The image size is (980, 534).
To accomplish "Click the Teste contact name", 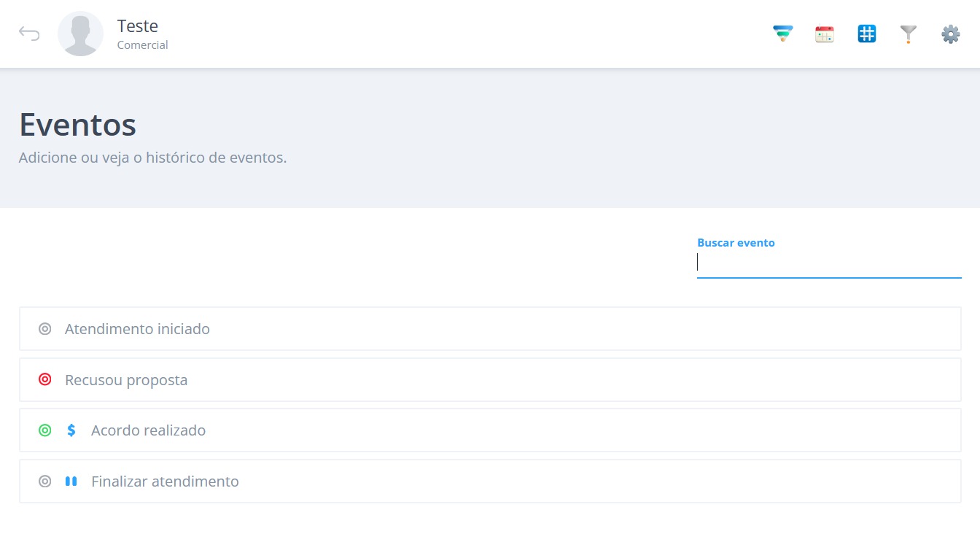I will click(138, 26).
